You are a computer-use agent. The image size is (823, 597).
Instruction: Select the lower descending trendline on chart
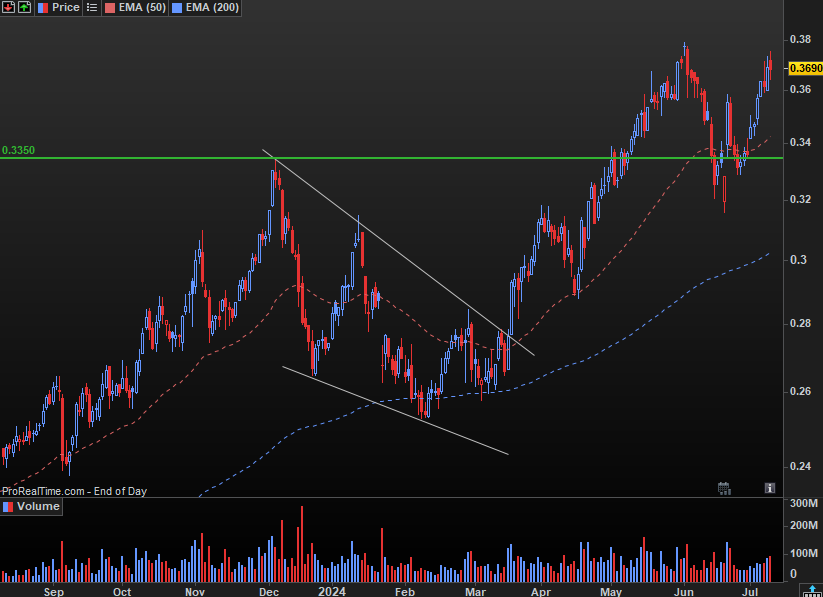(x=395, y=410)
